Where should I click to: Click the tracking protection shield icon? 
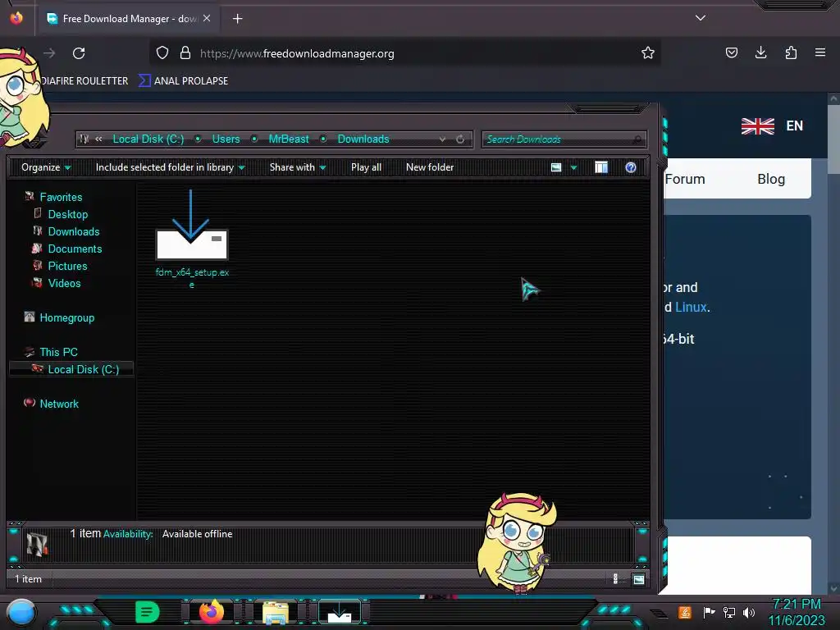[162, 52]
